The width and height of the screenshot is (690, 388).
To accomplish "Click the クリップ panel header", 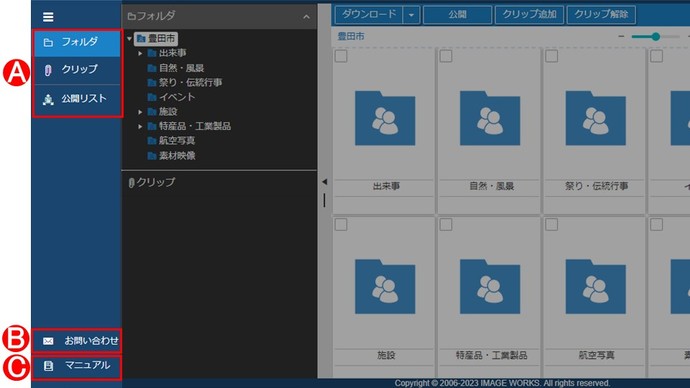I will pos(219,182).
